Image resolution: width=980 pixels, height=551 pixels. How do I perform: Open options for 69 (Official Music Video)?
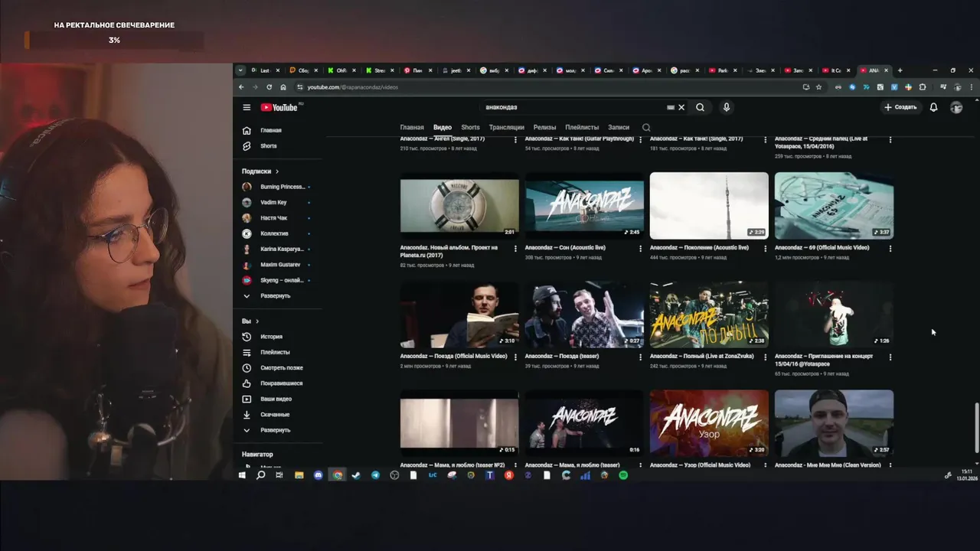tap(890, 249)
